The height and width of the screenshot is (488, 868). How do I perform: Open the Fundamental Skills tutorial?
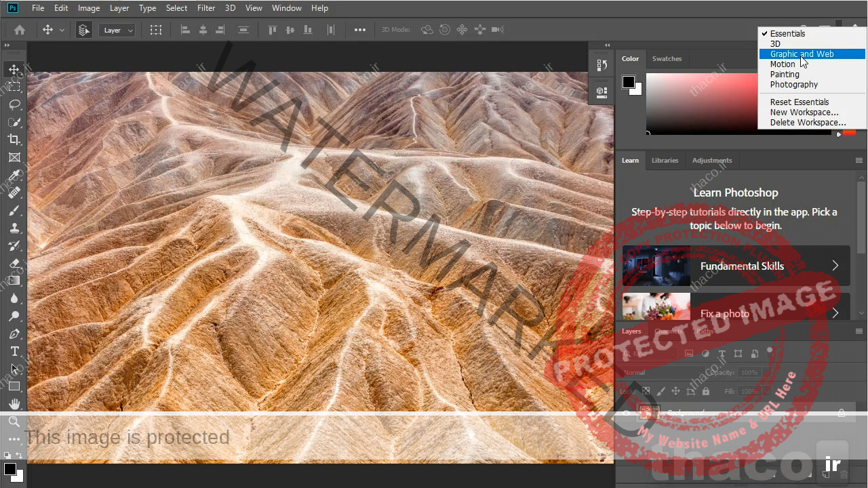736,266
